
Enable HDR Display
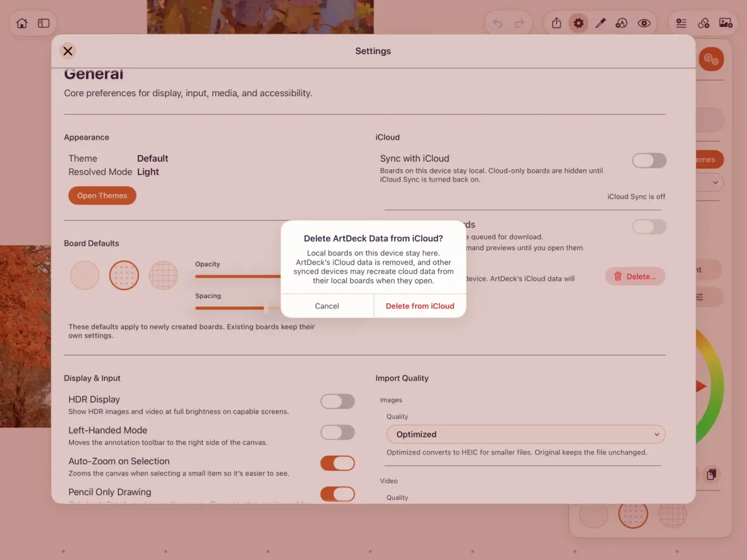pos(337,401)
